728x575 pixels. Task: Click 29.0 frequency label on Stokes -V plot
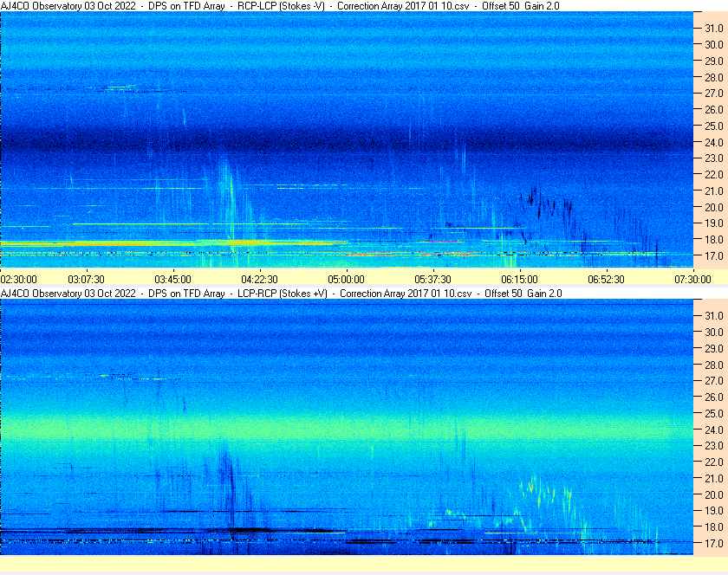tap(714, 61)
